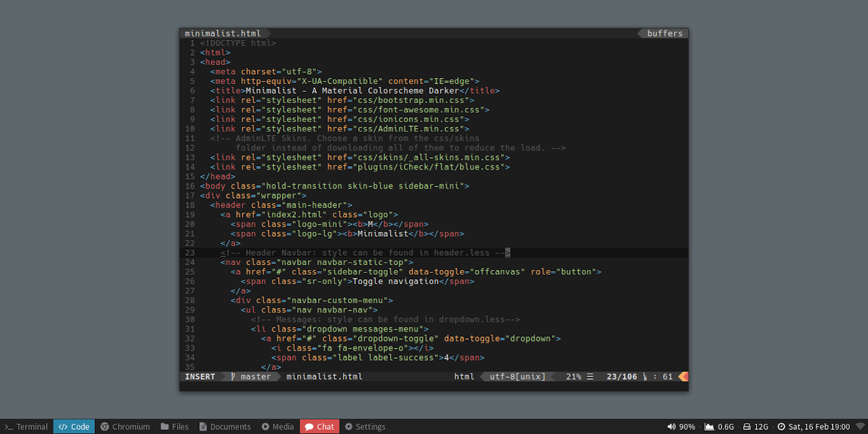Screen dimensions: 868x434
Task: Open the Chromium workspace
Action: [x=125, y=427]
